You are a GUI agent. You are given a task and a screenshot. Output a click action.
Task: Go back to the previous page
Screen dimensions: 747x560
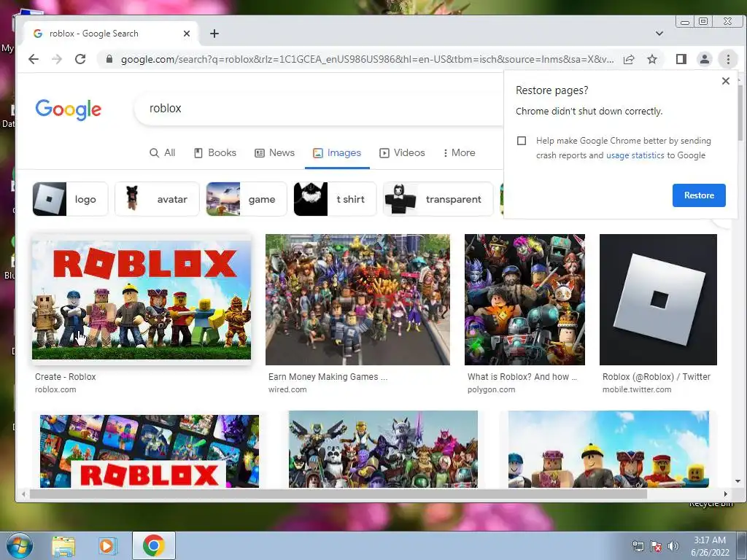[x=34, y=59]
